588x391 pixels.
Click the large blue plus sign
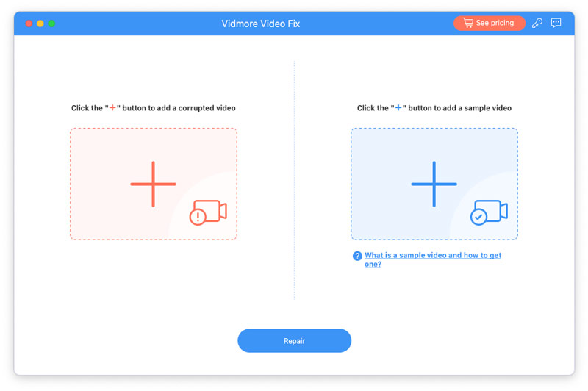434,184
